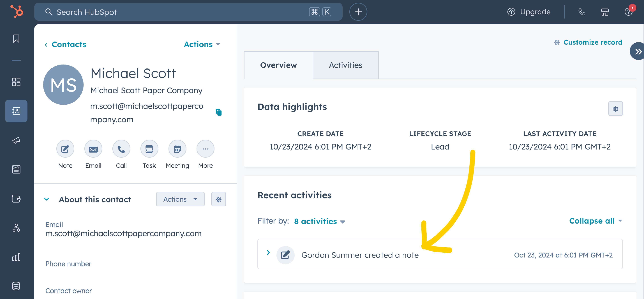Viewport: 644px width, 299px height.
Task: Collapse the About this contact section
Action: point(47,199)
